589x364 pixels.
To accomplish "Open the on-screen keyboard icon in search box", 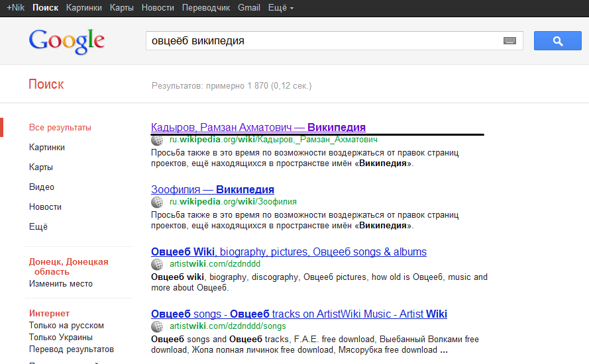I will click(x=509, y=41).
